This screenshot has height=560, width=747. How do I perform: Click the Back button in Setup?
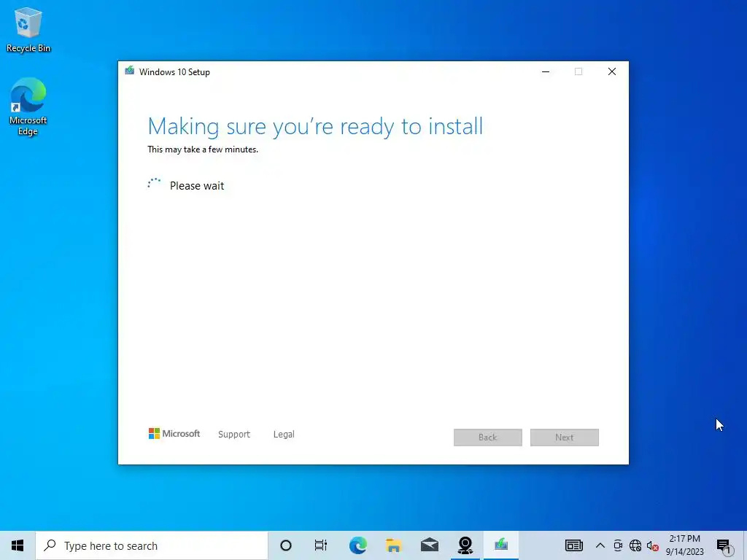(488, 437)
